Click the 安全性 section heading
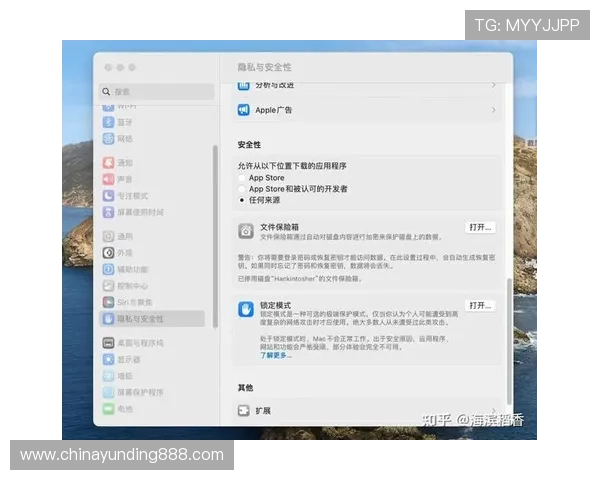This screenshot has width=600, height=480. [x=249, y=145]
